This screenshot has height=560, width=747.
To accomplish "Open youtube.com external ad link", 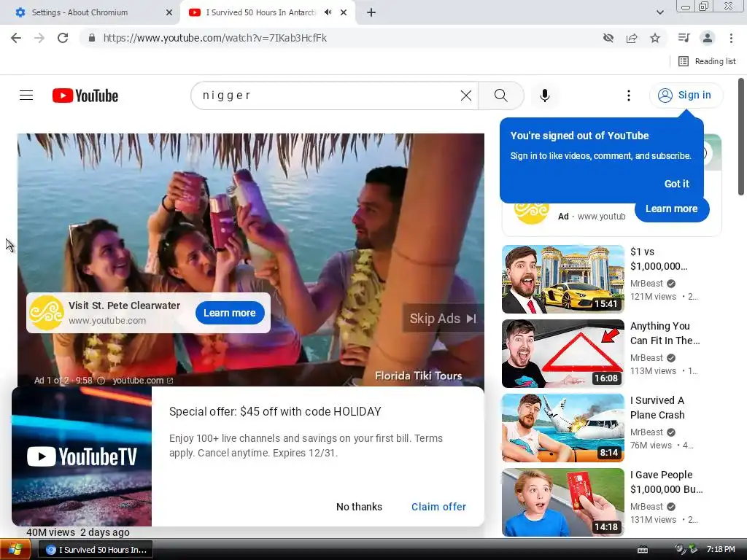I will pos(143,381).
